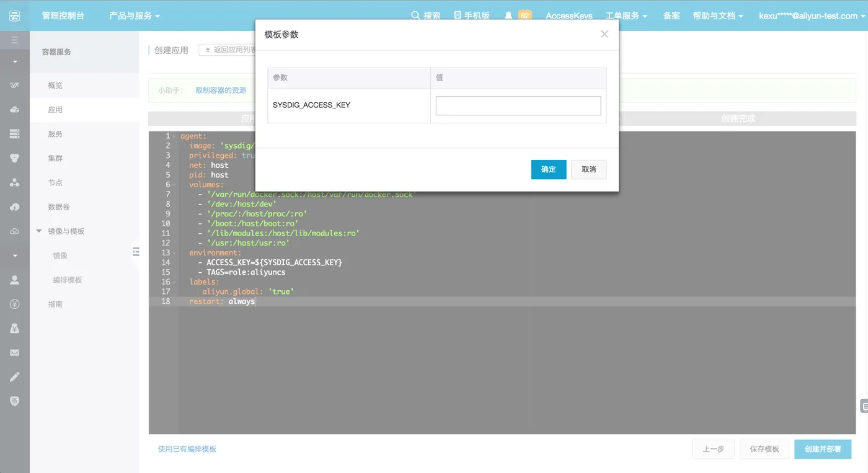The image size is (868, 473).
Task: Click the Aliyun logo icon
Action: point(15,15)
